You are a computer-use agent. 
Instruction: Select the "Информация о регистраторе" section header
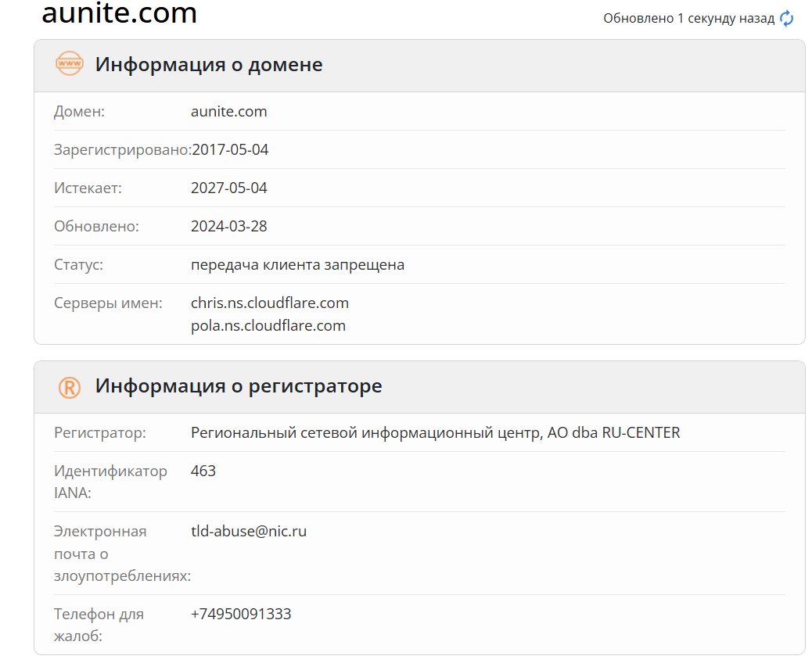pos(239,385)
